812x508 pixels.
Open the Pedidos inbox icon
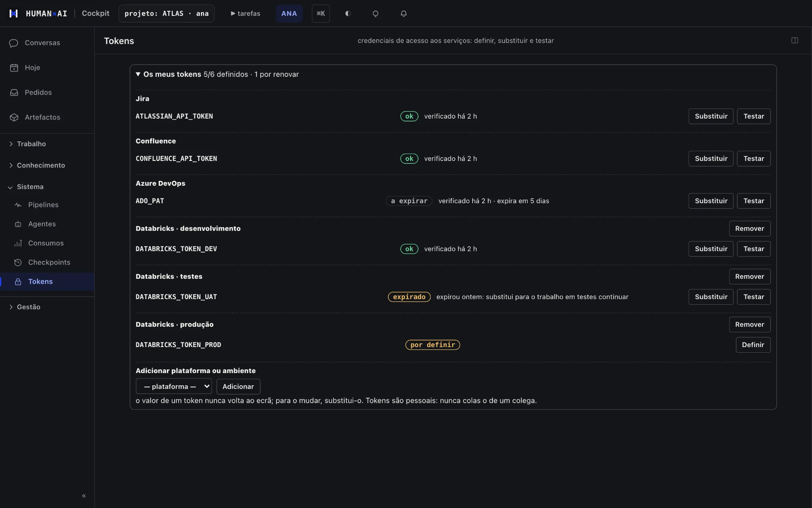coord(14,93)
